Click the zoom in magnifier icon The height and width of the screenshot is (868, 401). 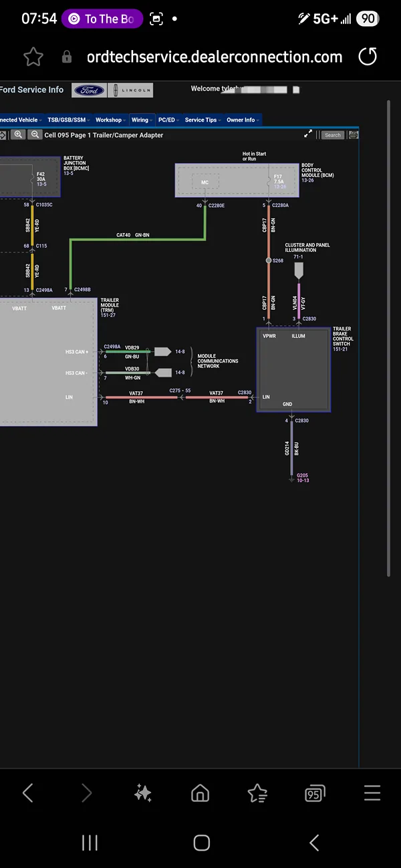18,135
